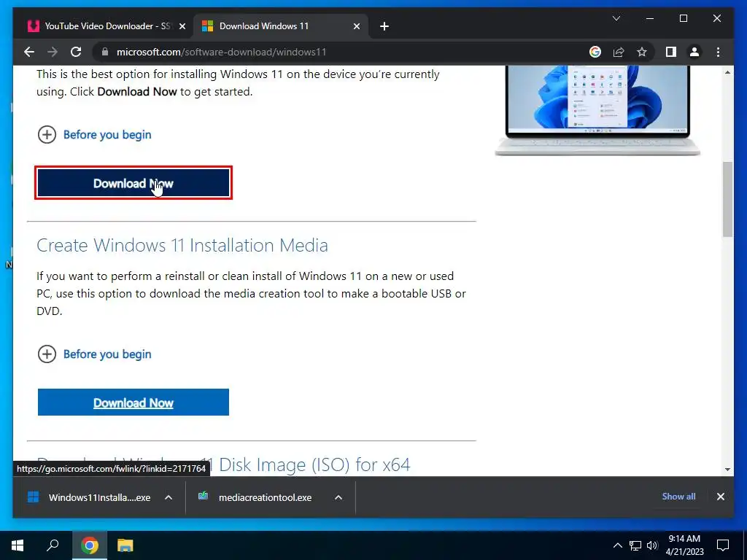Minimize the Chrome window

click(x=650, y=18)
